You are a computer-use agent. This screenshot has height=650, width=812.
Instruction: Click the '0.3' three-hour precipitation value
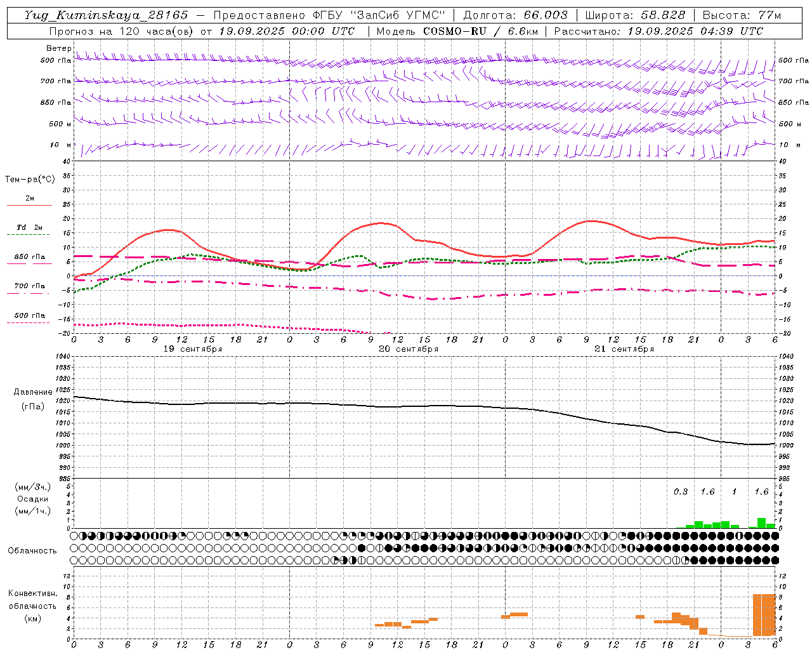click(680, 492)
